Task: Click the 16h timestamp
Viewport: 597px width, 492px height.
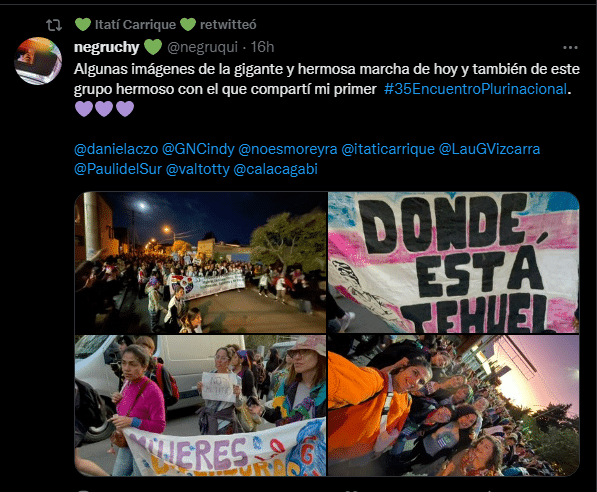Action: (x=262, y=47)
